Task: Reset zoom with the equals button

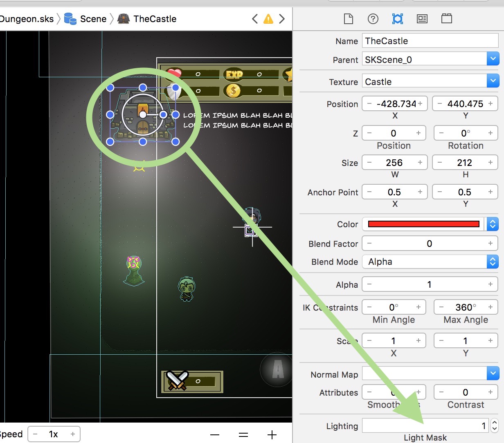Action: coord(243,435)
